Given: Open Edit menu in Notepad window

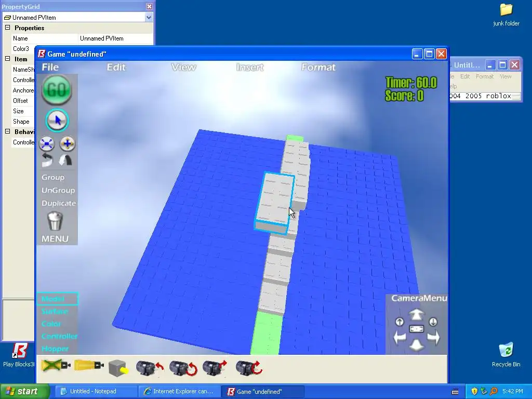Looking at the screenshot, I should click(x=465, y=76).
